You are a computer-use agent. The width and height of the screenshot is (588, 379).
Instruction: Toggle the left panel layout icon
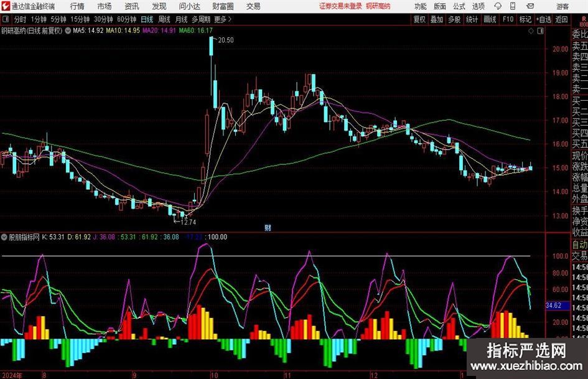(6, 19)
